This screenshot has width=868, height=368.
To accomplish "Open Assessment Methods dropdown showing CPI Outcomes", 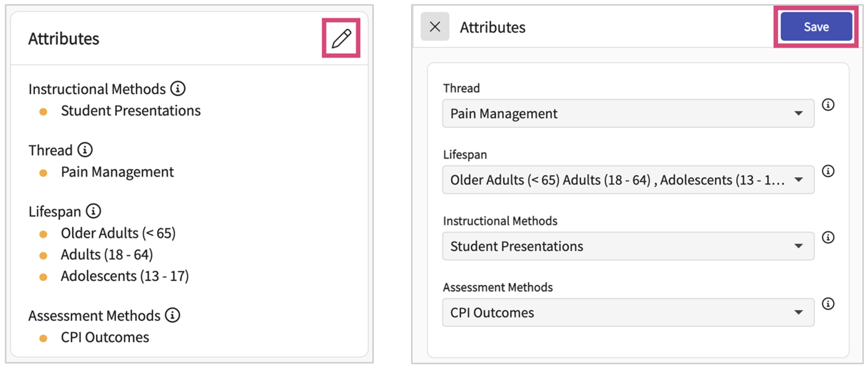I will coord(628,313).
